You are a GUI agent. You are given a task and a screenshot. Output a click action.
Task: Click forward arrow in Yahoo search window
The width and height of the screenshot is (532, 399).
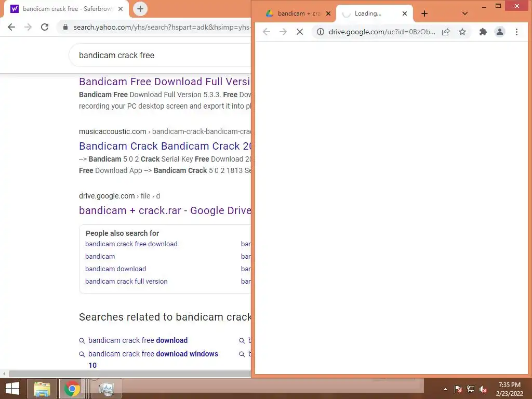tap(28, 27)
